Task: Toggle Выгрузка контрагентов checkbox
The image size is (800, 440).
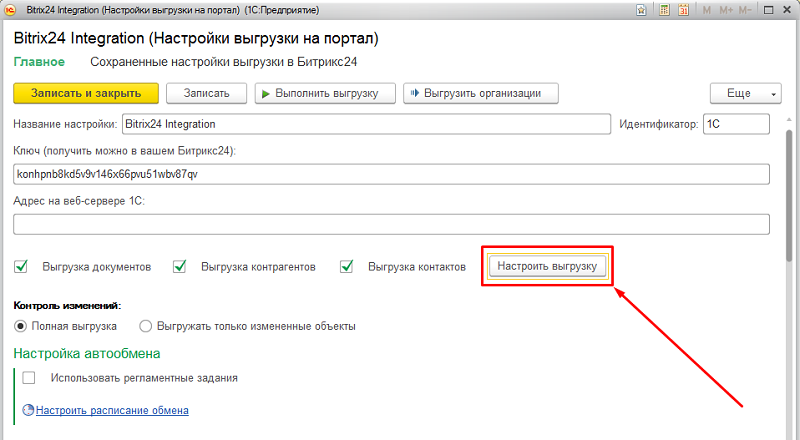Action: (180, 266)
